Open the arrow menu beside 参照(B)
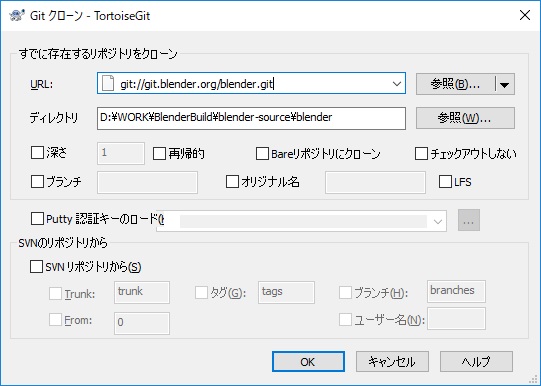541x386 pixels. (x=504, y=84)
